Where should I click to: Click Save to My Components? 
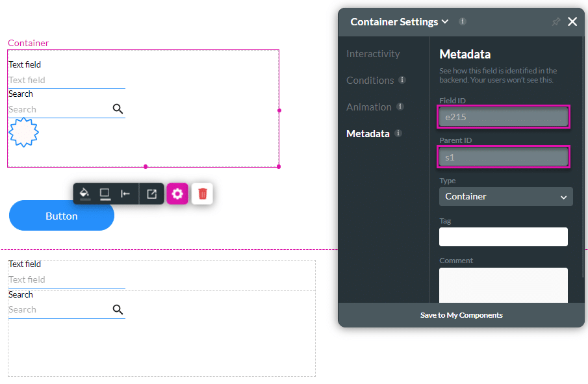[x=461, y=315]
